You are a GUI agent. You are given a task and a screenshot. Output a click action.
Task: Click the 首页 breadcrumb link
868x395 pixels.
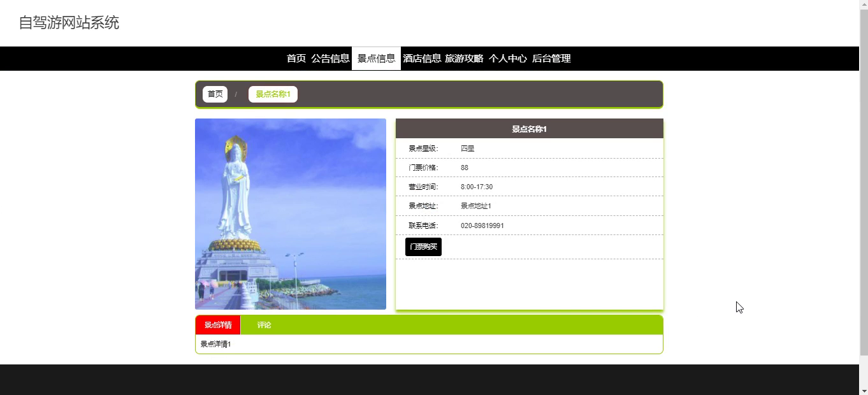215,94
